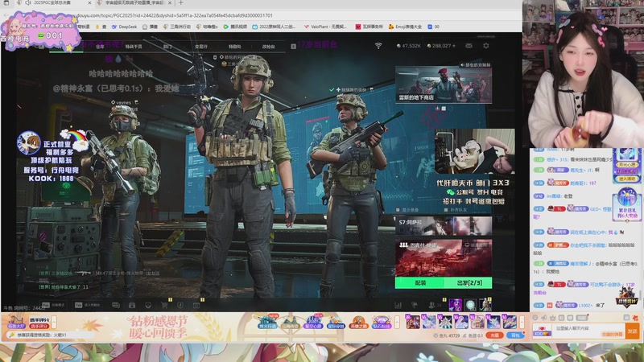
Task: Open the S7:阿萨拉 season banner
Action: [444, 225]
